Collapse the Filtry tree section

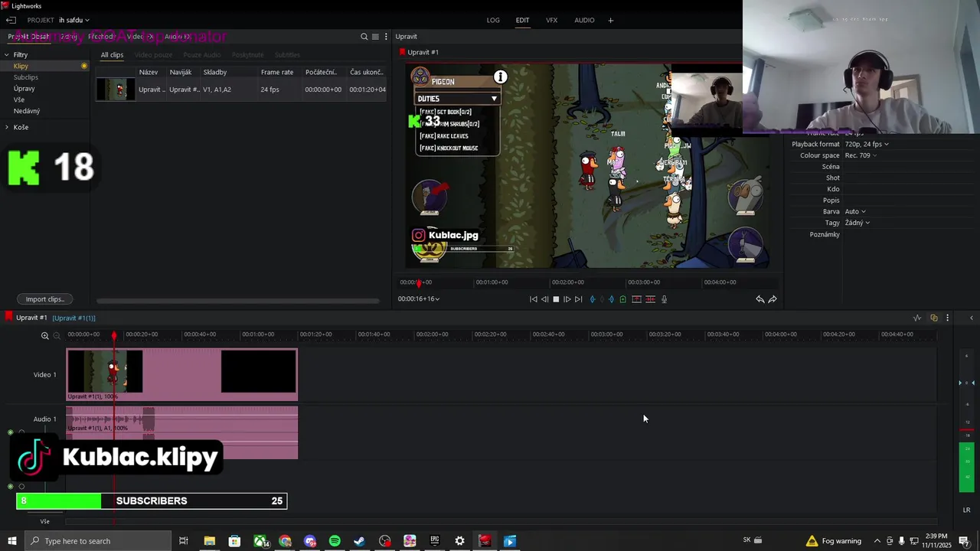point(7,54)
